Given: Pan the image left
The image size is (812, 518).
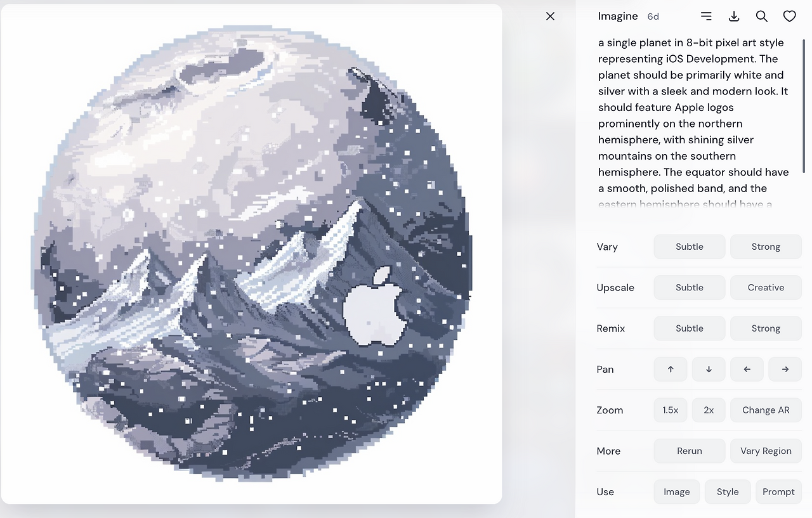Looking at the screenshot, I should click(747, 370).
